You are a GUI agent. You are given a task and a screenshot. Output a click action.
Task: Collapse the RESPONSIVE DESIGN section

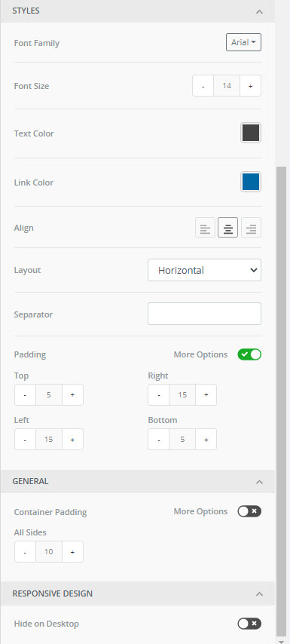[x=259, y=594]
